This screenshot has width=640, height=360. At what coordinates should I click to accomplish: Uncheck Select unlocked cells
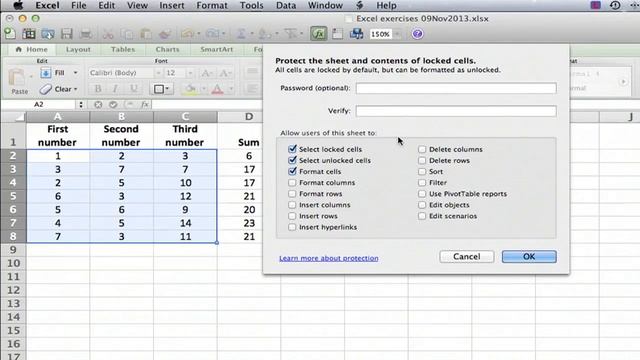[292, 160]
